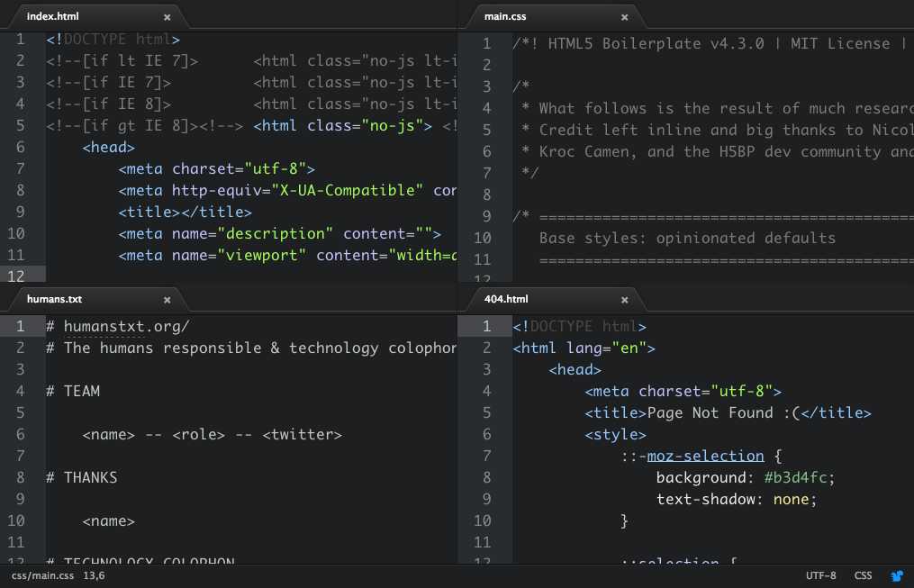Open the CSS syntax selector in status bar

tap(863, 575)
